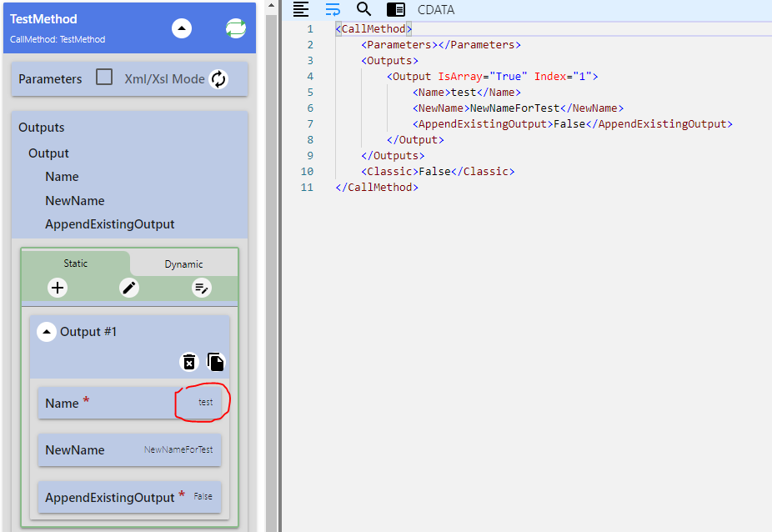Edit the AppendExistingOutput value False
Image resolution: width=772 pixels, height=532 pixels.
pyautogui.click(x=203, y=496)
